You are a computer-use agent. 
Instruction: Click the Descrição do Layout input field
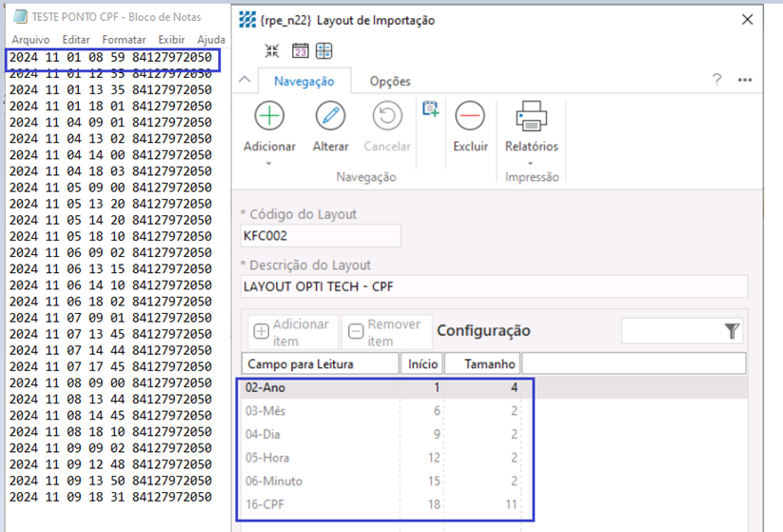click(x=495, y=286)
